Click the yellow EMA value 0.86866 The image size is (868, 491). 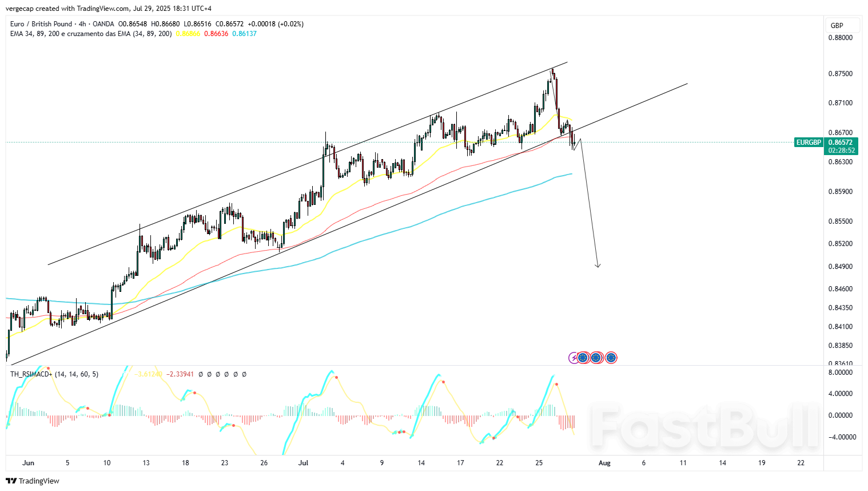click(188, 34)
